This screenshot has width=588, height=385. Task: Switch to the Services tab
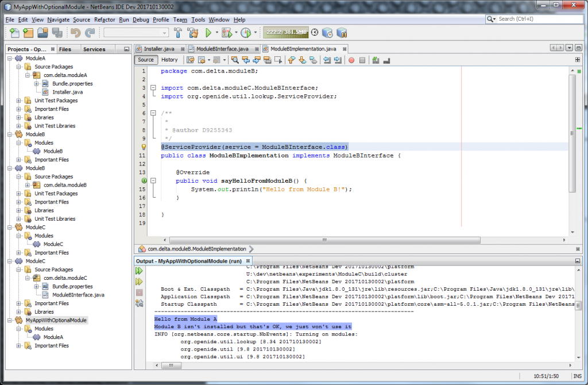click(94, 49)
